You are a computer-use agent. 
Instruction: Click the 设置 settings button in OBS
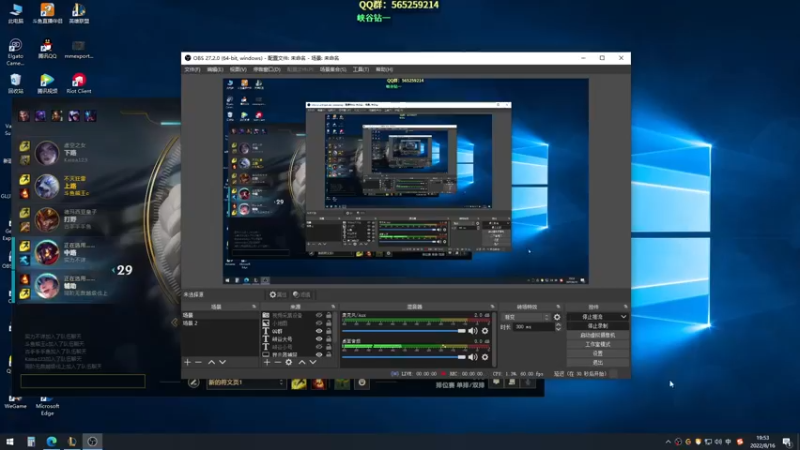[597, 353]
